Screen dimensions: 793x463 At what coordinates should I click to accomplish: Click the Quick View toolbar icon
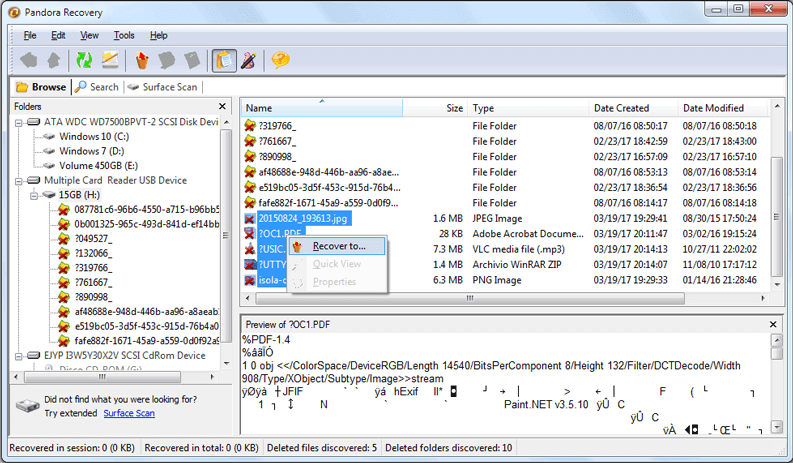pos(166,60)
